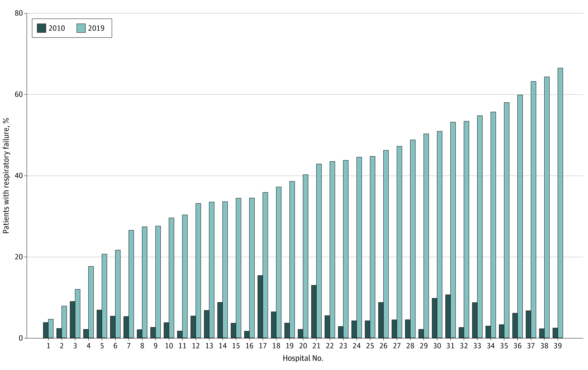Click the y-axis value 80
The width and height of the screenshot is (588, 370).
click(19, 13)
